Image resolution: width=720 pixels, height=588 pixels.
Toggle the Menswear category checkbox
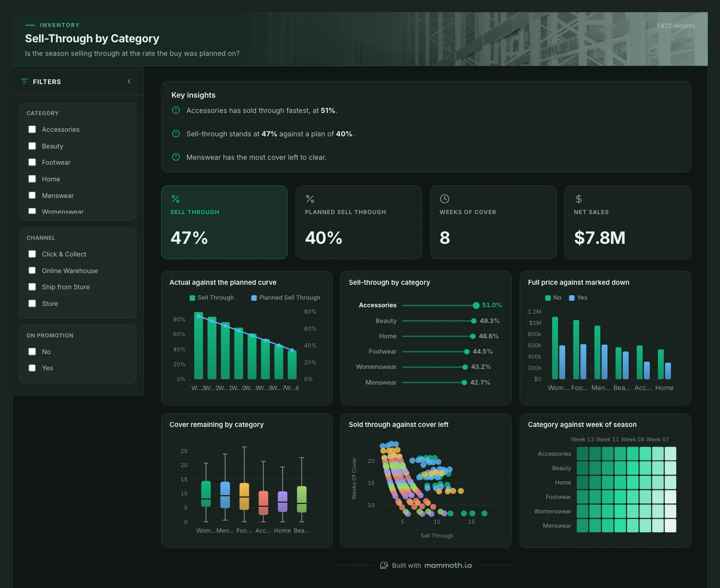pyautogui.click(x=32, y=195)
